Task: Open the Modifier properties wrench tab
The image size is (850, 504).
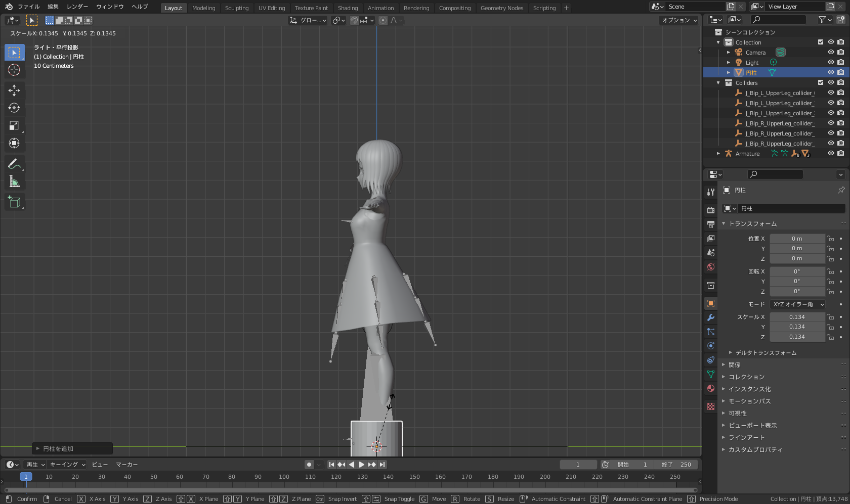Action: pyautogui.click(x=711, y=317)
